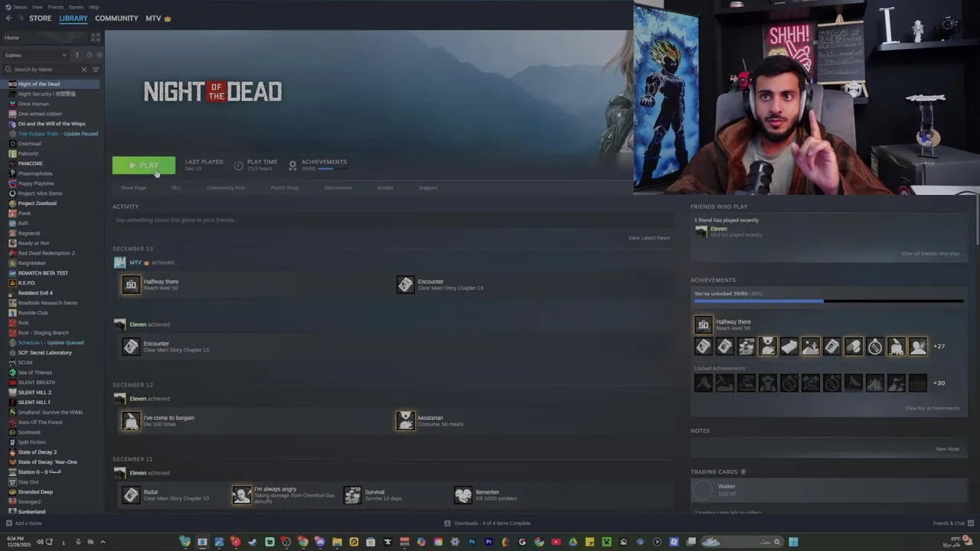Click the Halfway there icon in Achievements panel
Screen dimensions: 980x551
tap(703, 325)
